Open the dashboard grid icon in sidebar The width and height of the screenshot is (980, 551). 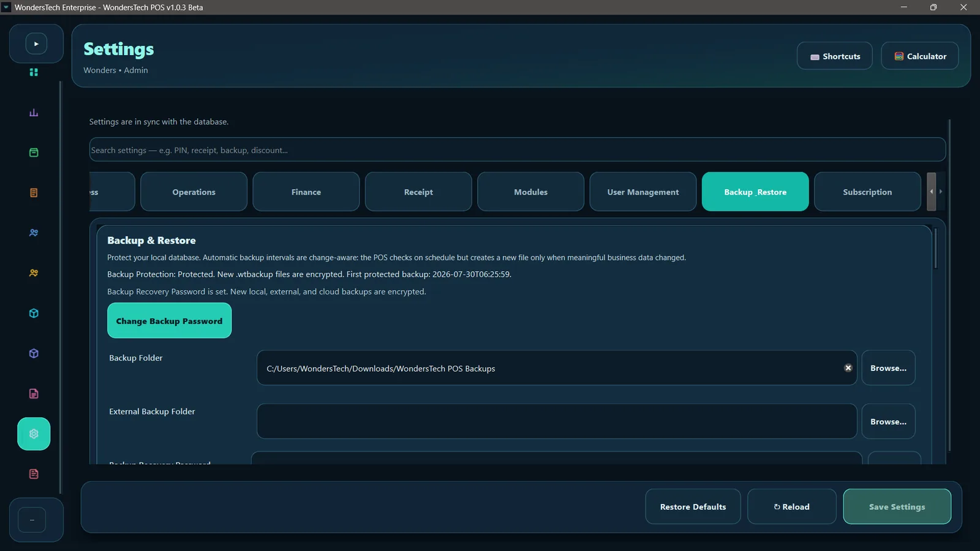tap(34, 72)
